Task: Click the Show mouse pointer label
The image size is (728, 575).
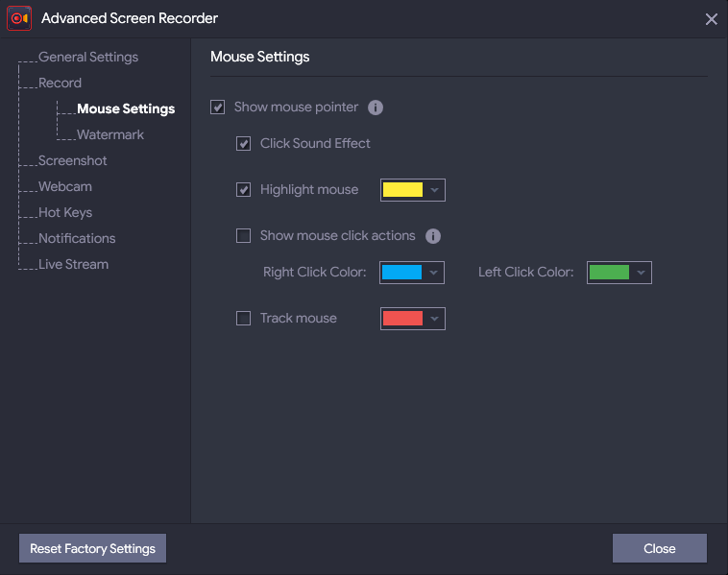Action: pyautogui.click(x=296, y=108)
